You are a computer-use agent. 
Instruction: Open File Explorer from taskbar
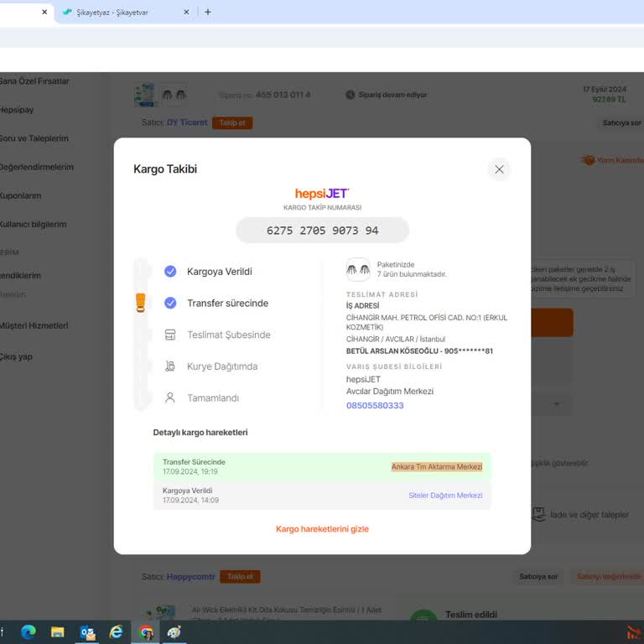(58, 631)
